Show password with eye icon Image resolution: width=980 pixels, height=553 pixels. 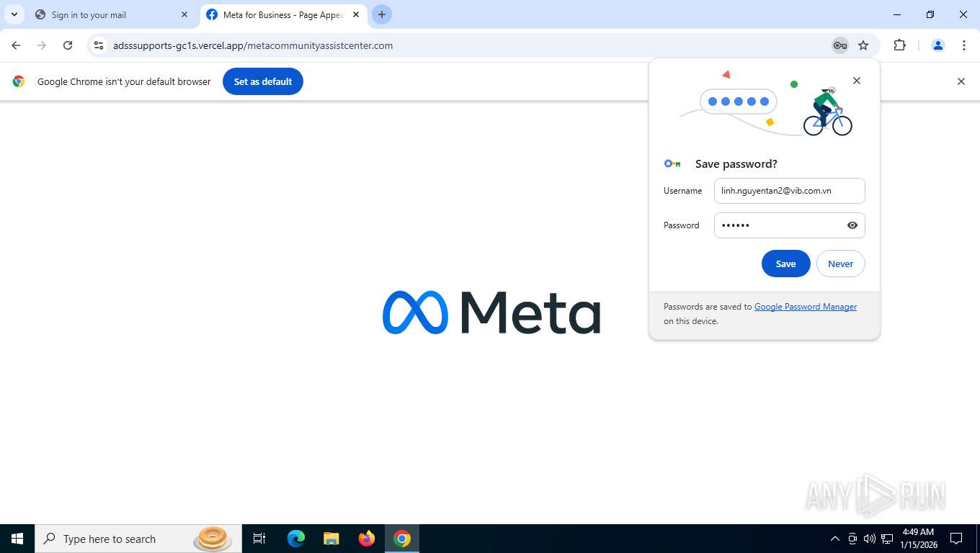tap(852, 225)
